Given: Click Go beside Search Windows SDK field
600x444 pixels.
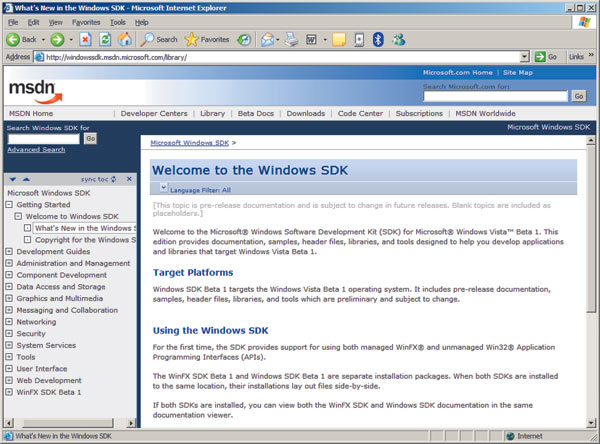Looking at the screenshot, I should 90,139.
